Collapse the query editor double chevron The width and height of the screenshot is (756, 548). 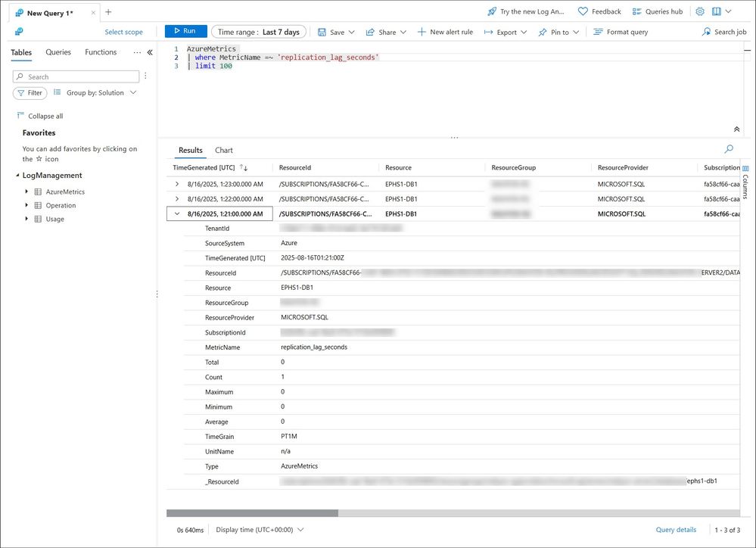click(737, 129)
